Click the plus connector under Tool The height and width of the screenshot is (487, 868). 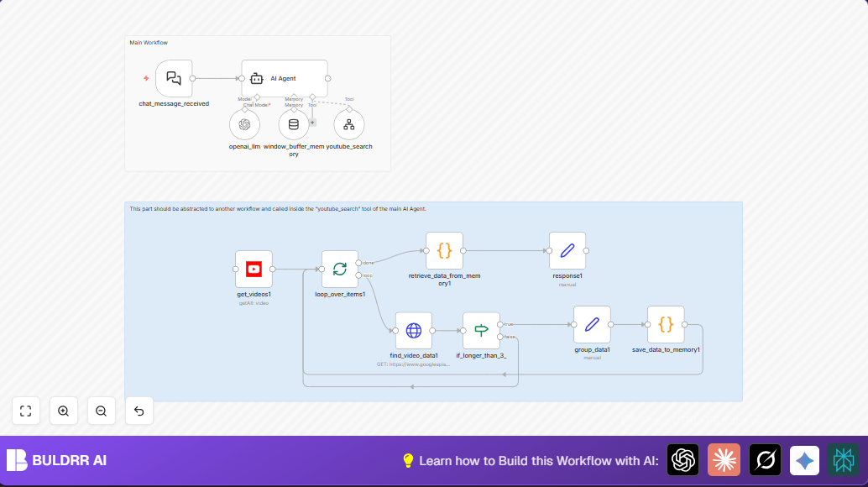(x=313, y=123)
